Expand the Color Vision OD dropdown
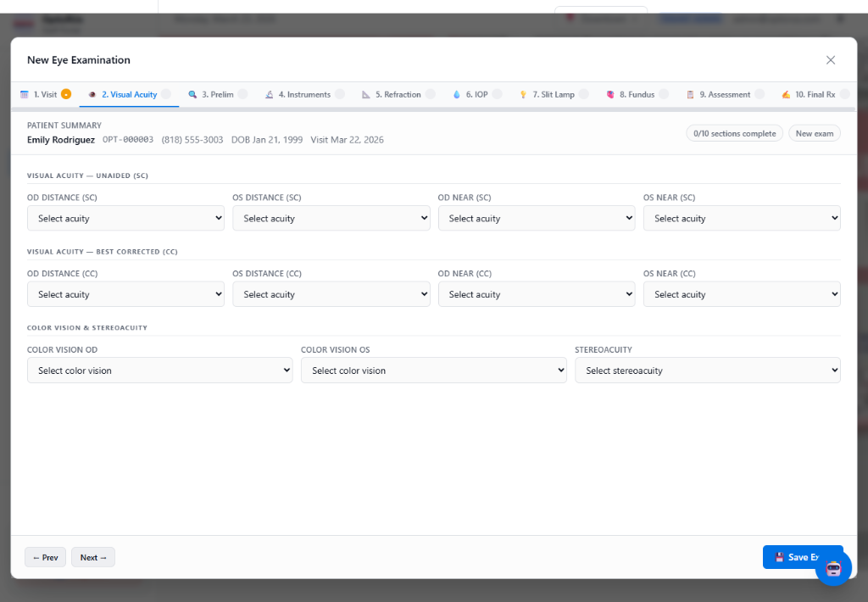The image size is (868, 602). tap(159, 371)
